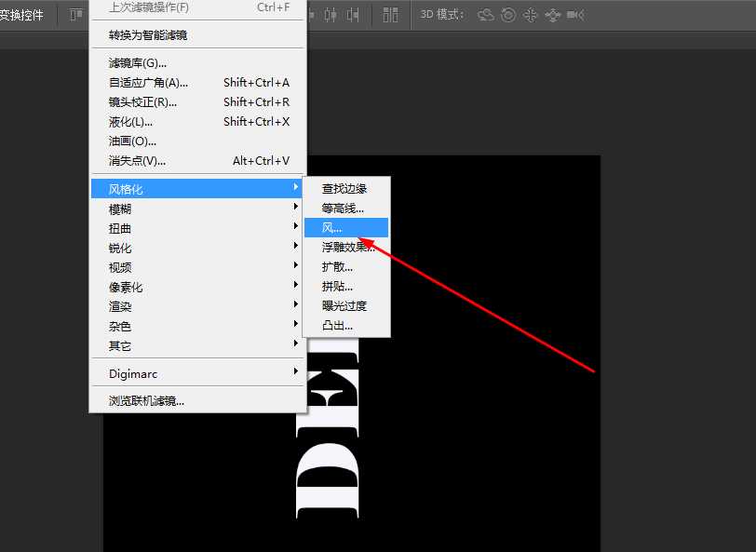
Task: Expand the Digimarc submenu
Action: pyautogui.click(x=133, y=372)
